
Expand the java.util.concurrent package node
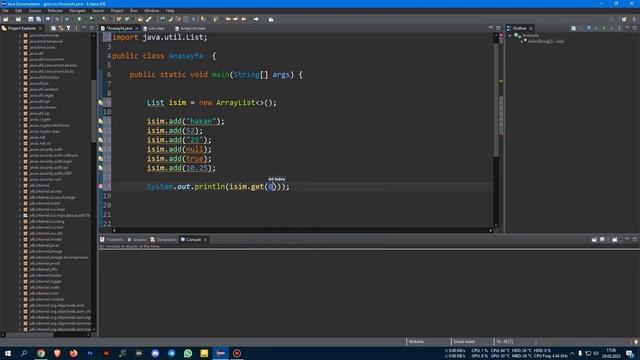click(20, 59)
